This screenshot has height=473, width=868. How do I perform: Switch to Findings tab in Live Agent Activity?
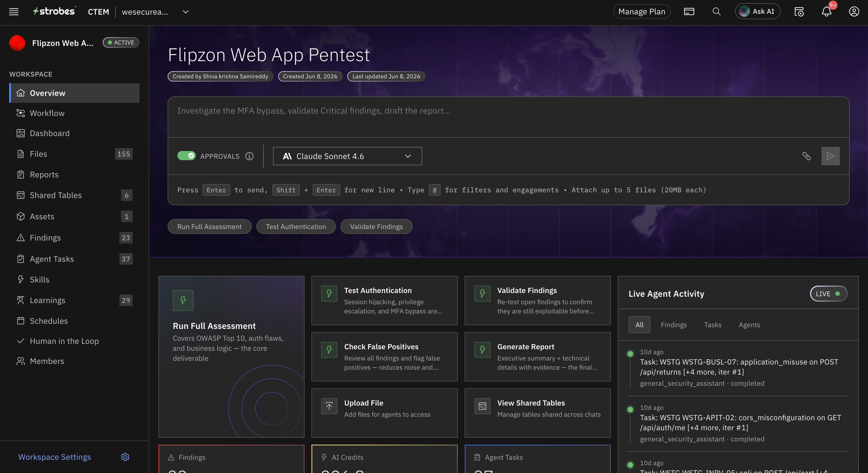pos(673,324)
